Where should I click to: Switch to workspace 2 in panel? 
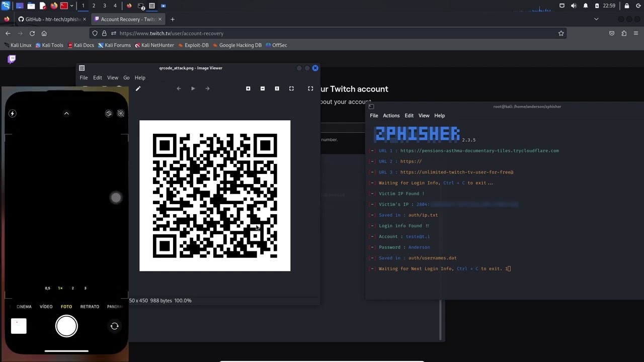coord(94,6)
